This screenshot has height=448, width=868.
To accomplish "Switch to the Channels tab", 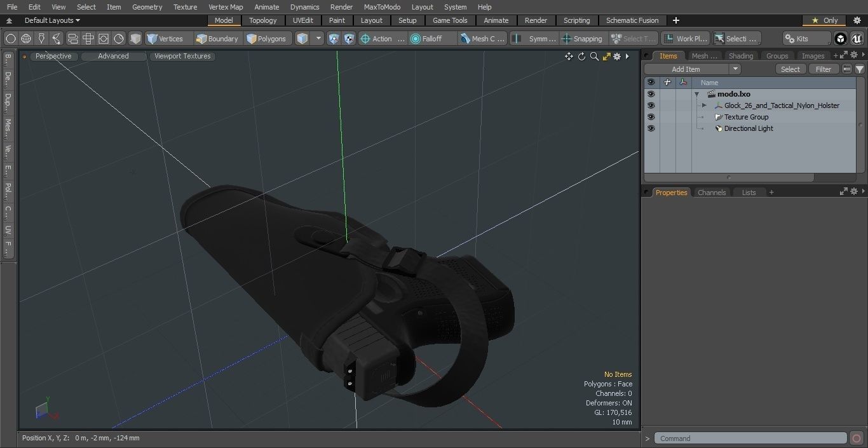I will click(x=712, y=193).
